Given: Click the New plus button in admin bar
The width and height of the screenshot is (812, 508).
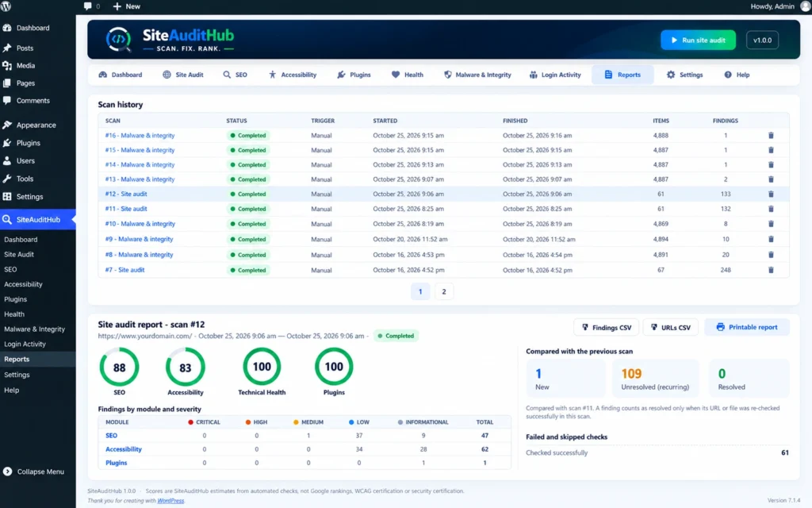Looking at the screenshot, I should click(x=127, y=6).
